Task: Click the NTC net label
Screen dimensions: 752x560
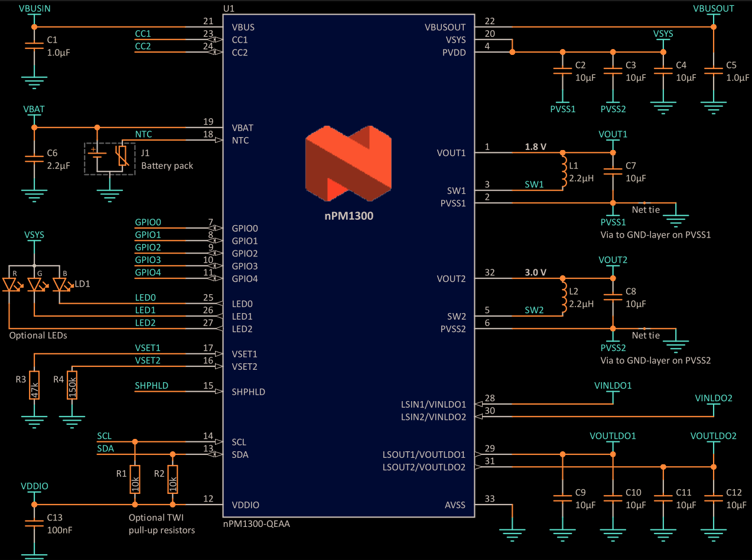Action: pos(144,134)
